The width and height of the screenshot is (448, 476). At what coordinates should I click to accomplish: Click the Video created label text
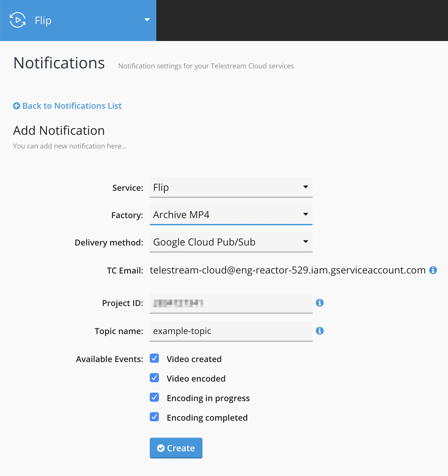pos(194,359)
